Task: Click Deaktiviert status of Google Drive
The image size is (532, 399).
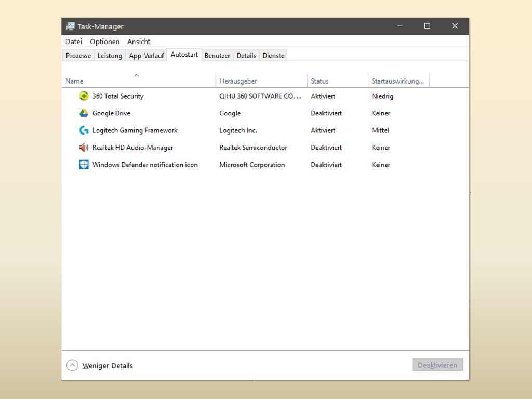Action: coord(326,113)
